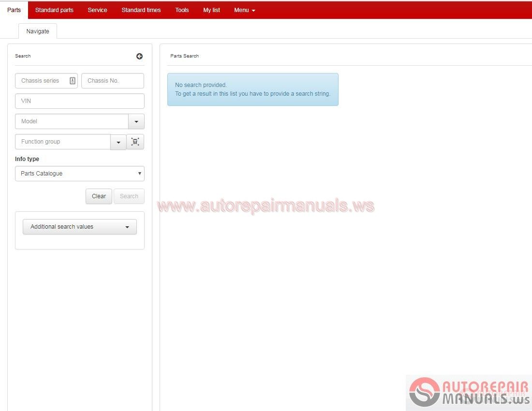Click the VIN input field
532x411 pixels.
click(79, 101)
